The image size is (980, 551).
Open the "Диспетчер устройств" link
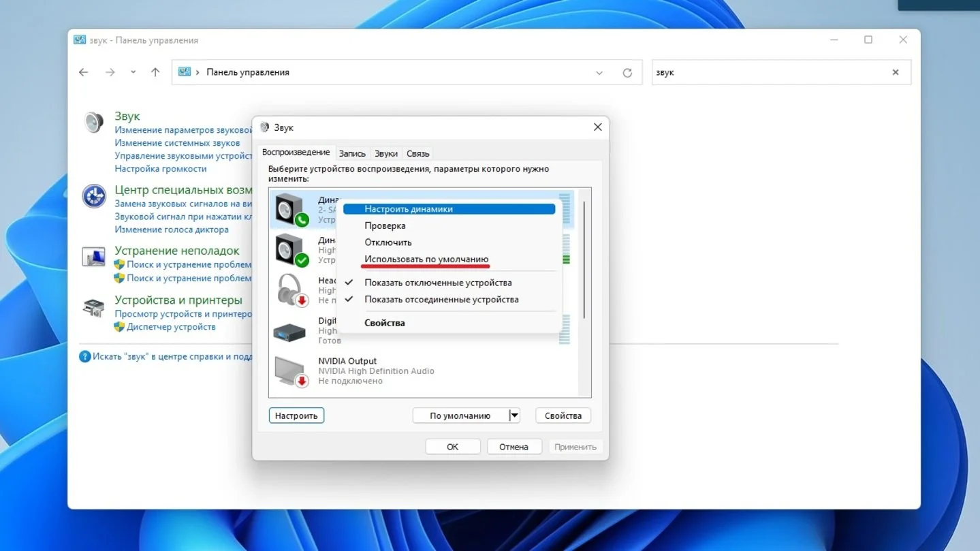point(171,327)
